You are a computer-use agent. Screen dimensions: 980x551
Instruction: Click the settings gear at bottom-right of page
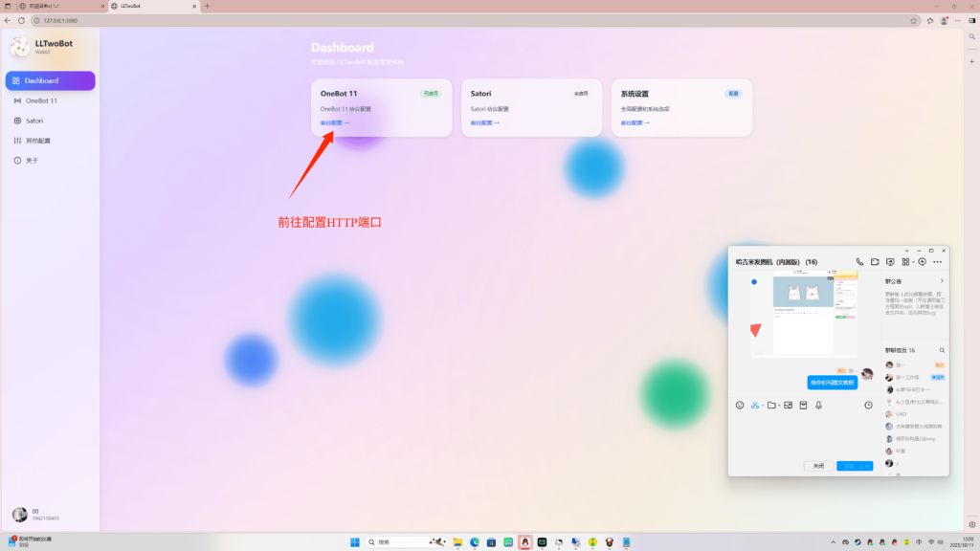coord(971,524)
